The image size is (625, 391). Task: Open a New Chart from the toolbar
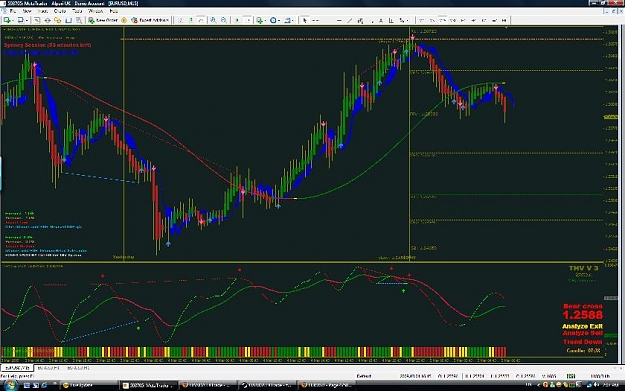pos(7,20)
